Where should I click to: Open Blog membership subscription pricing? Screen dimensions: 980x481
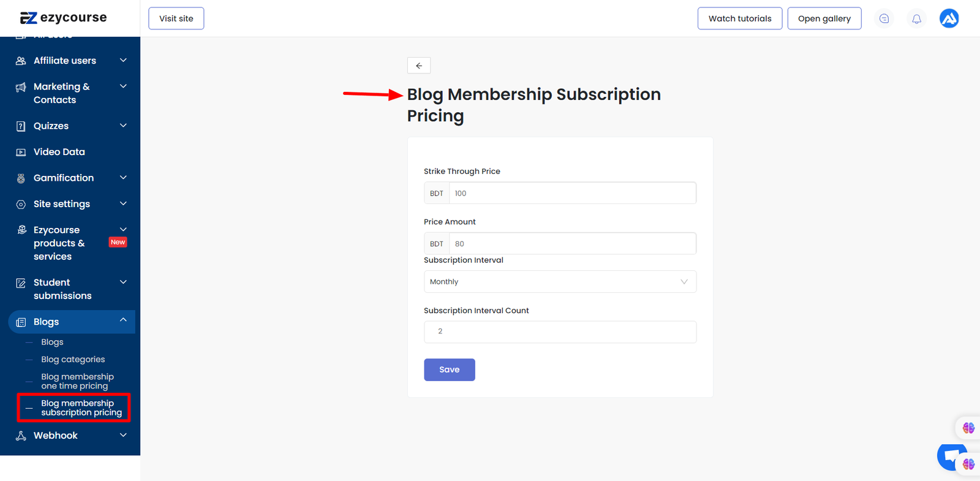[x=81, y=407]
